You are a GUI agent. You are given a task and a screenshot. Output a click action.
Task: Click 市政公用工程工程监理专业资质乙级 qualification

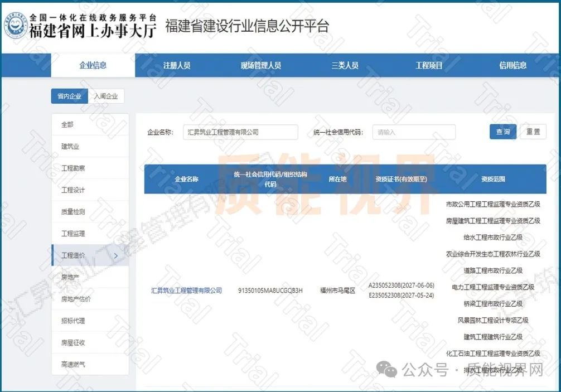[493, 204]
